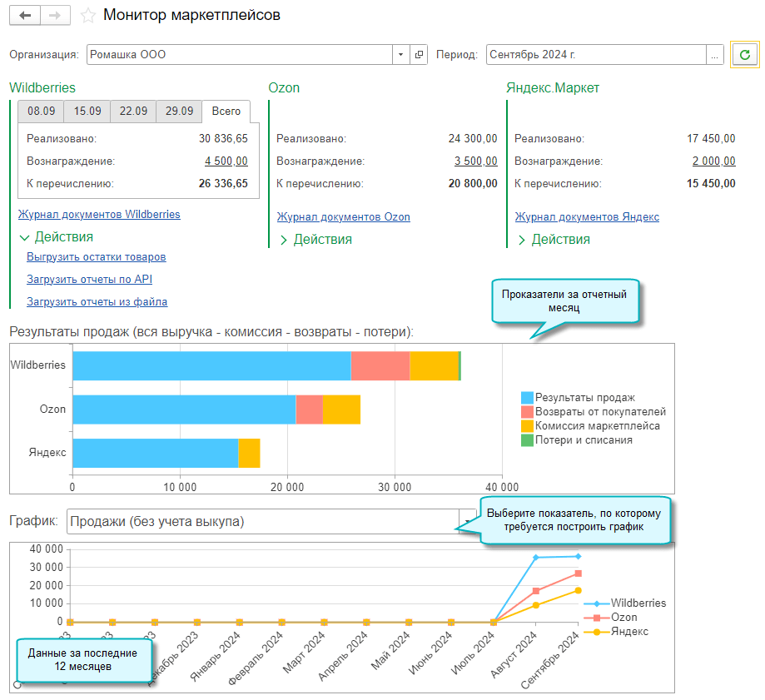Open the organization card for Ромашка ООО
This screenshot has height=700, width=765.
419,55
